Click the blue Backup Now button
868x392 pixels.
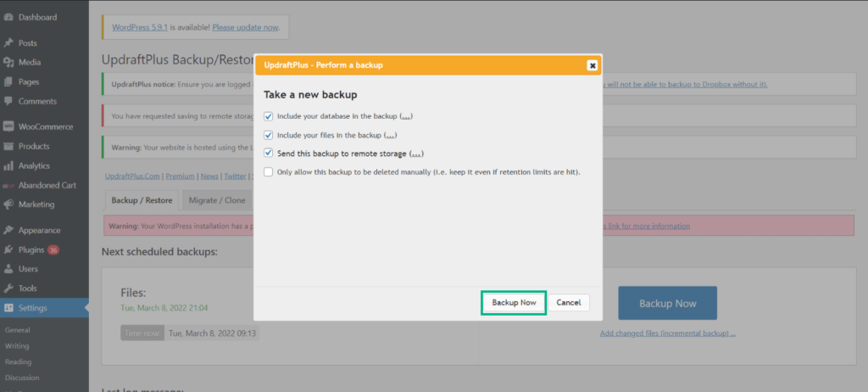click(x=668, y=303)
